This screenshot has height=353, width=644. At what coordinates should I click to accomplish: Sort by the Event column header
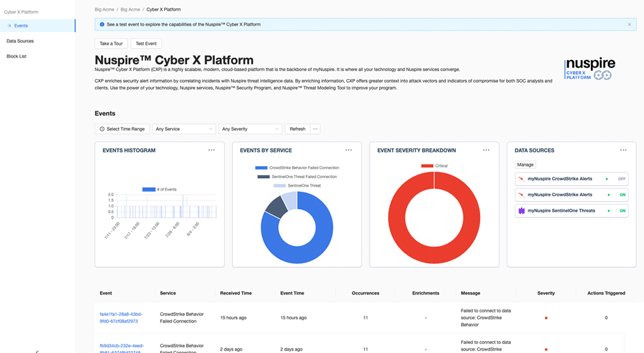point(106,293)
